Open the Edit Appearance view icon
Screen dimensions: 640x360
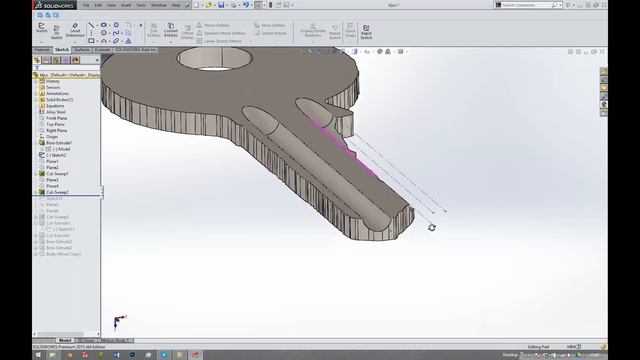[380, 51]
